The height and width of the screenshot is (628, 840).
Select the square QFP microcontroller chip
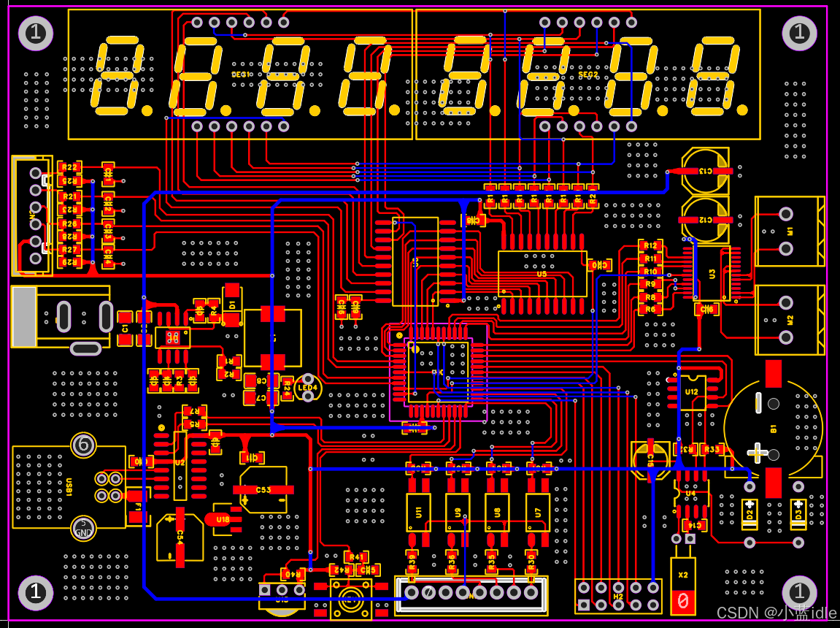pos(438,372)
